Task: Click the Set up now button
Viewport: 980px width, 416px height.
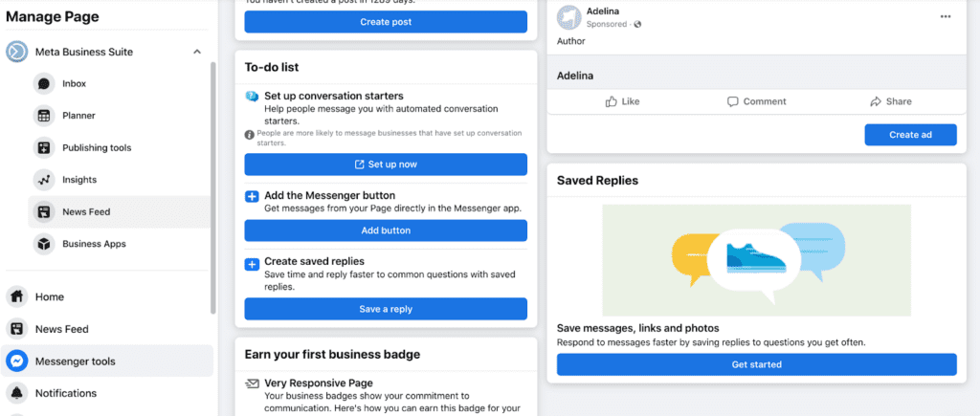Action: (x=386, y=164)
